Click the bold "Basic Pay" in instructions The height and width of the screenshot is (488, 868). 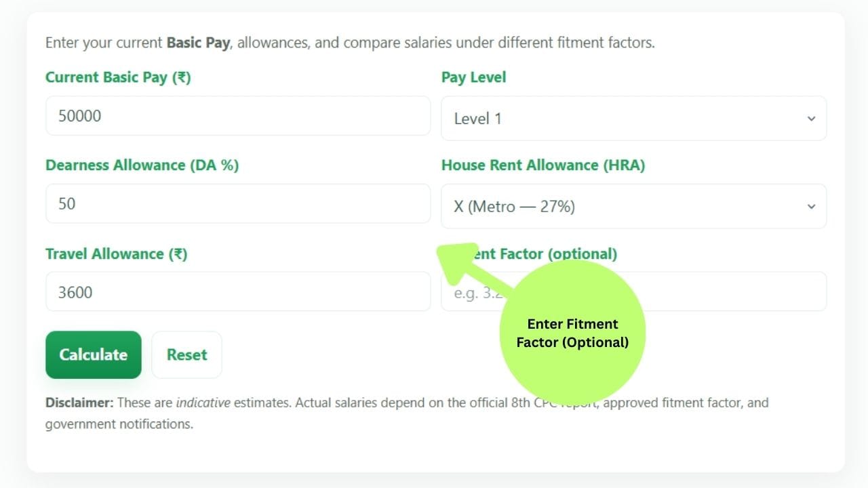198,43
